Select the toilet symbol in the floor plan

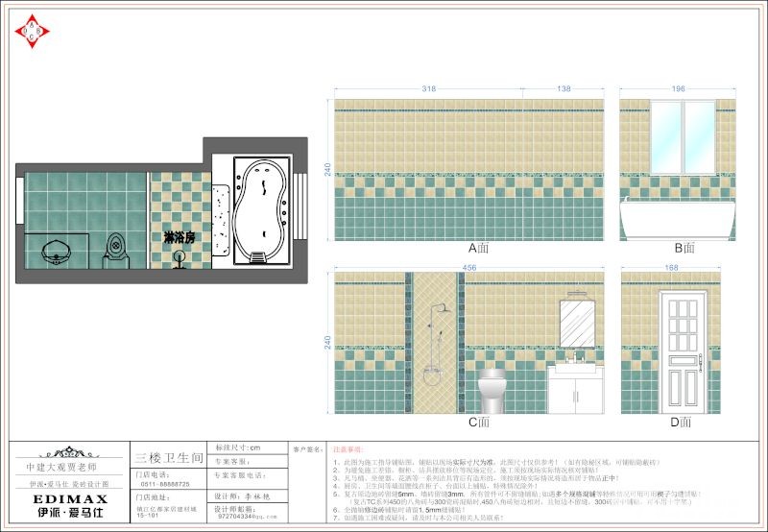tap(116, 248)
